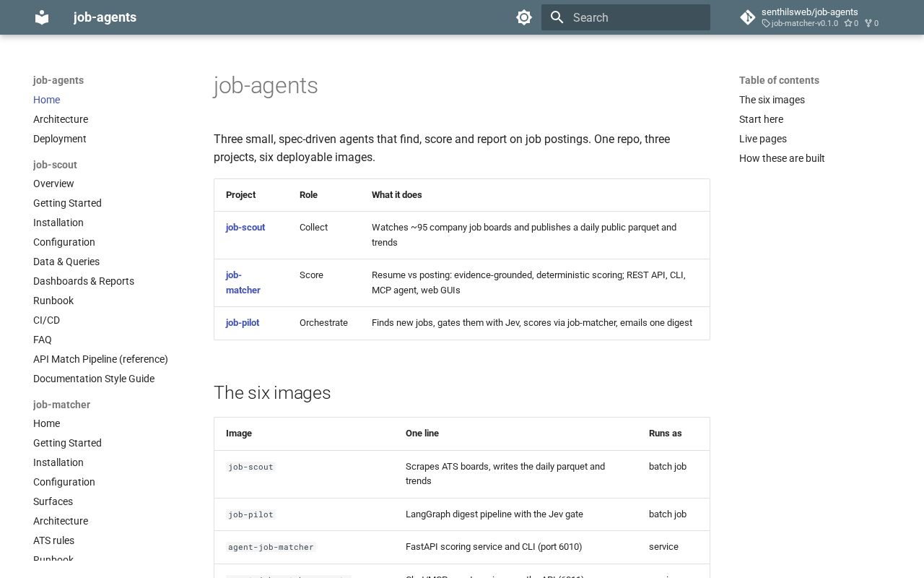The width and height of the screenshot is (924, 578).
Task: Open Runbook under the job-scout section
Action: pos(53,301)
